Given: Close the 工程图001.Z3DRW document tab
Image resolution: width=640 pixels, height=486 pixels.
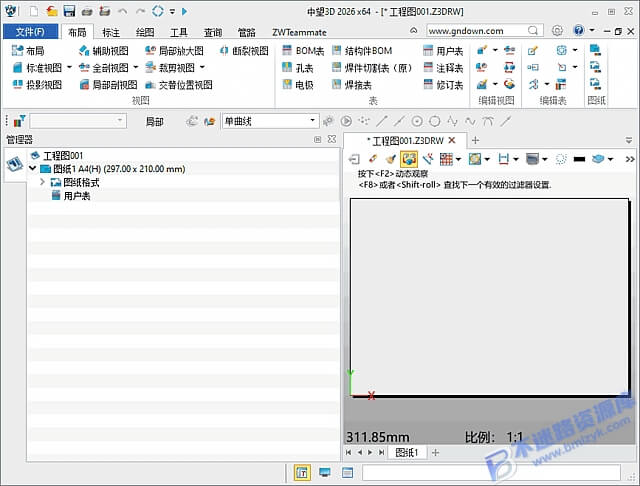Looking at the screenshot, I should pos(452,140).
